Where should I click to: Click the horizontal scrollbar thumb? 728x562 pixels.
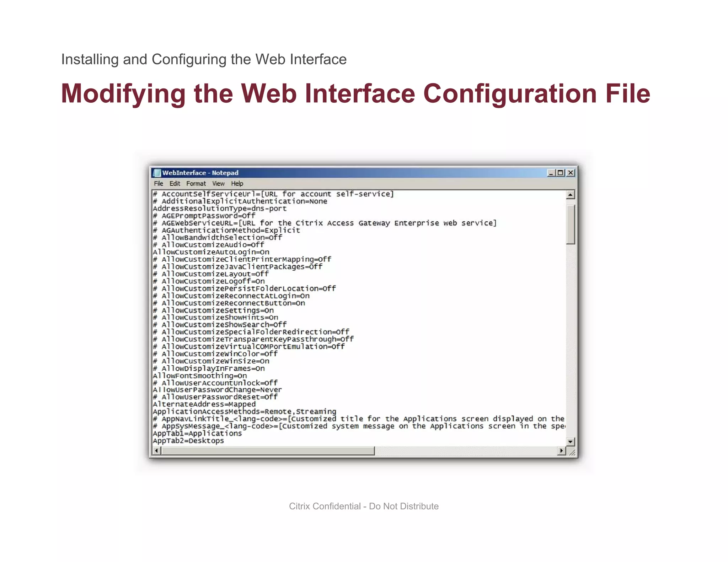pyautogui.click(x=268, y=451)
